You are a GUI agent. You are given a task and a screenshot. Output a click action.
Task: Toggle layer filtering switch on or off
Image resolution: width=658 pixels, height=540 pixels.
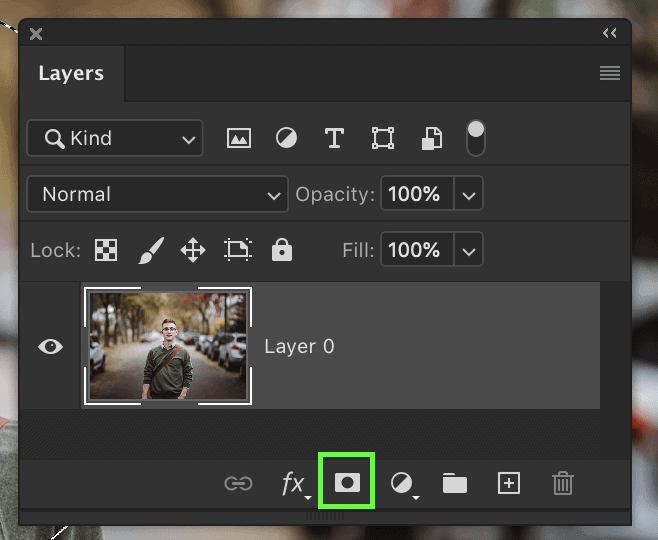pos(476,138)
